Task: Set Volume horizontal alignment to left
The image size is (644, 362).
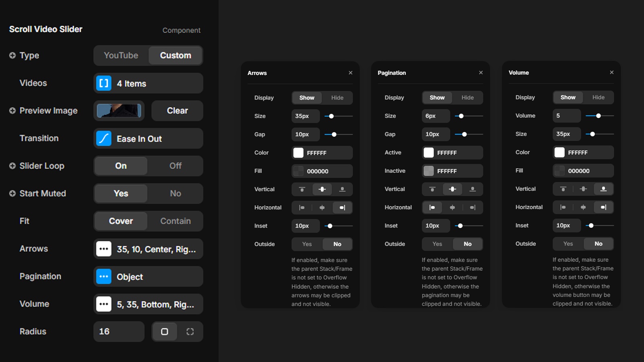Action: pos(563,207)
